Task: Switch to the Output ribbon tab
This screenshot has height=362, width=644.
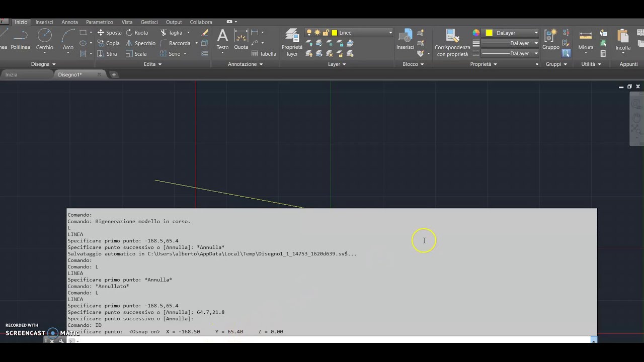Action: pos(174,22)
